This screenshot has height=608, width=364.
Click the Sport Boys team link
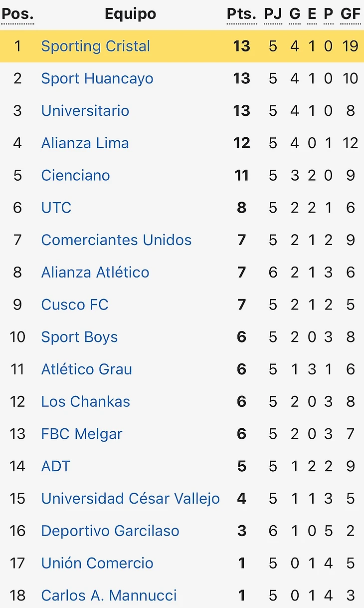[x=80, y=337]
